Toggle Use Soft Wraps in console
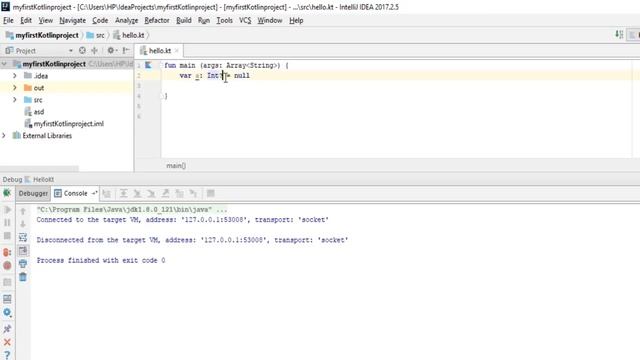Image resolution: width=640 pixels, height=360 pixels. tap(23, 237)
